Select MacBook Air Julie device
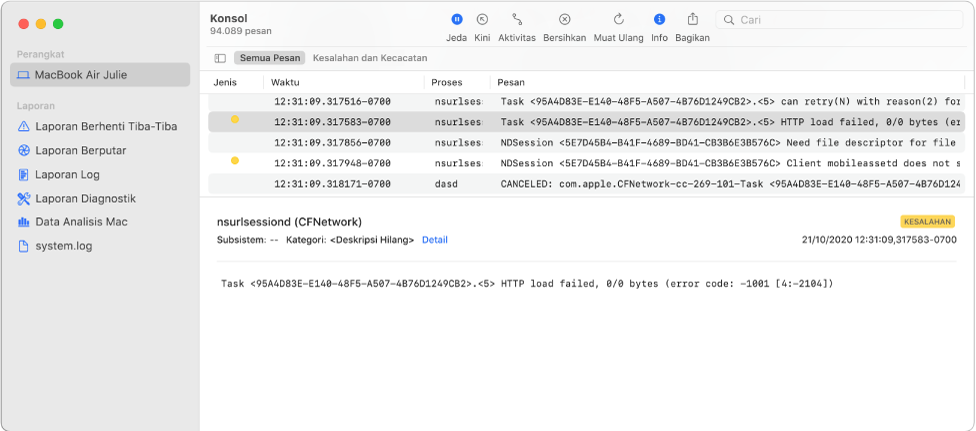 pos(100,75)
